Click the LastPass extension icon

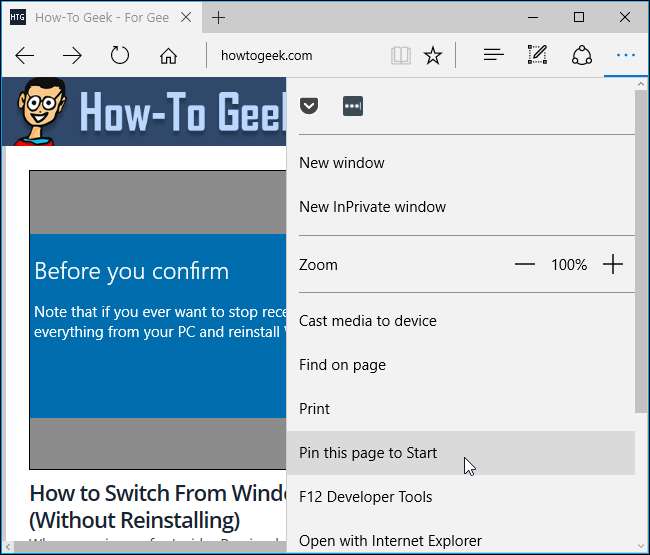[352, 106]
